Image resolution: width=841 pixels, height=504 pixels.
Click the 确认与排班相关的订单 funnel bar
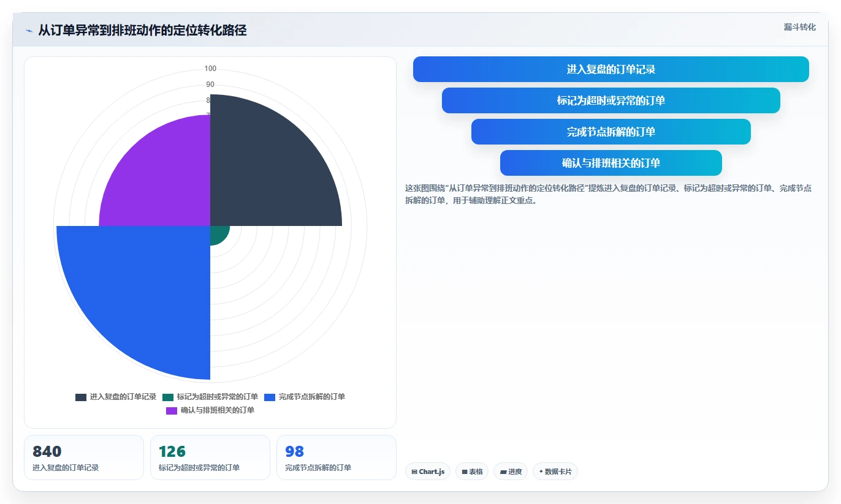[611, 163]
